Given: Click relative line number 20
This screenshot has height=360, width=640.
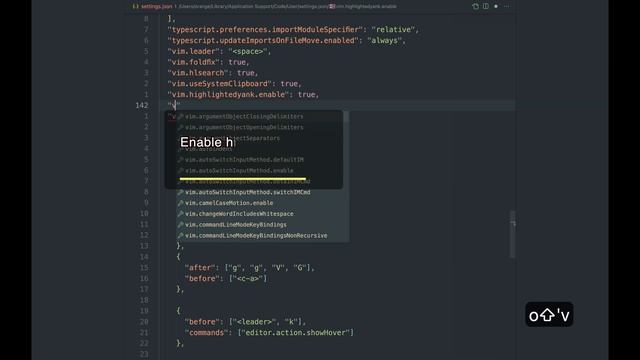Looking at the screenshot, I should tap(144, 322).
